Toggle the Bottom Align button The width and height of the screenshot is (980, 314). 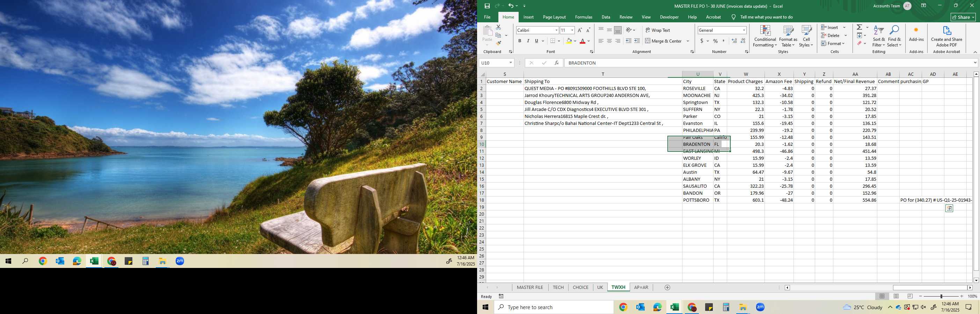pos(618,30)
